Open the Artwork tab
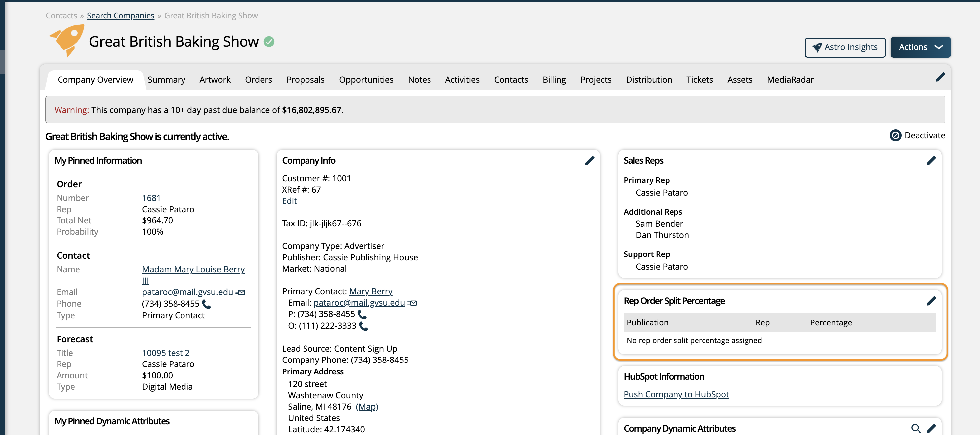The height and width of the screenshot is (435, 980). click(215, 80)
